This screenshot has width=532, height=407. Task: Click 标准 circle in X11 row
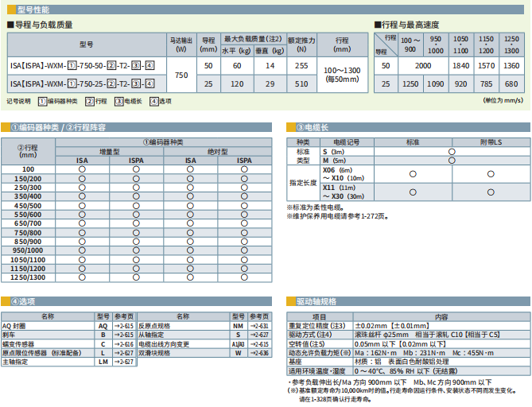tap(413, 192)
